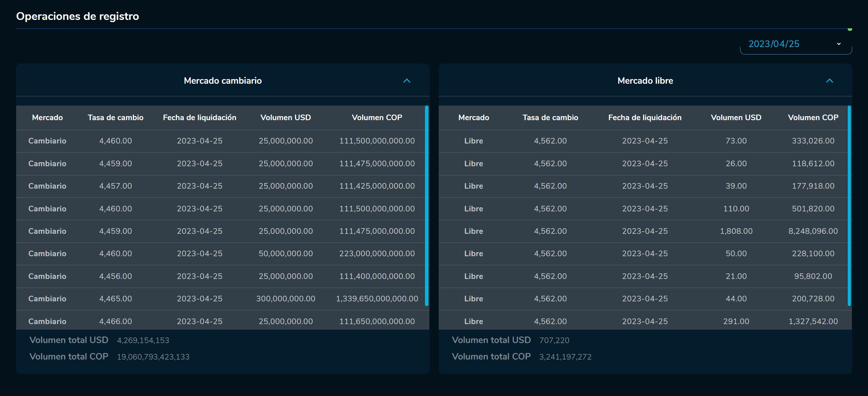Click the Operaciones de registro heading
The width and height of the screenshot is (868, 396).
click(77, 16)
